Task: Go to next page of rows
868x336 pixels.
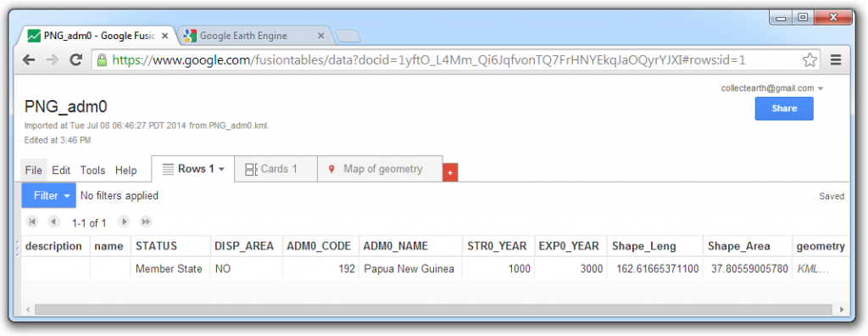Action: tap(125, 221)
